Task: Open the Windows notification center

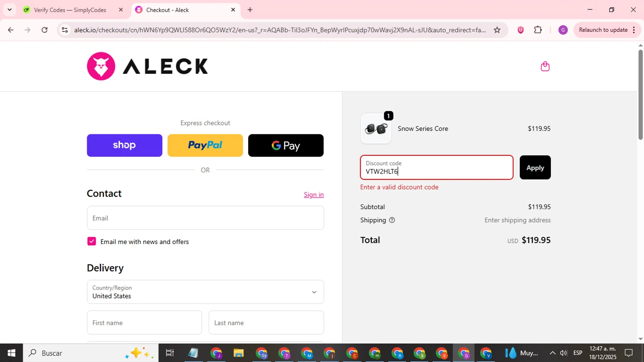Action: point(629,353)
